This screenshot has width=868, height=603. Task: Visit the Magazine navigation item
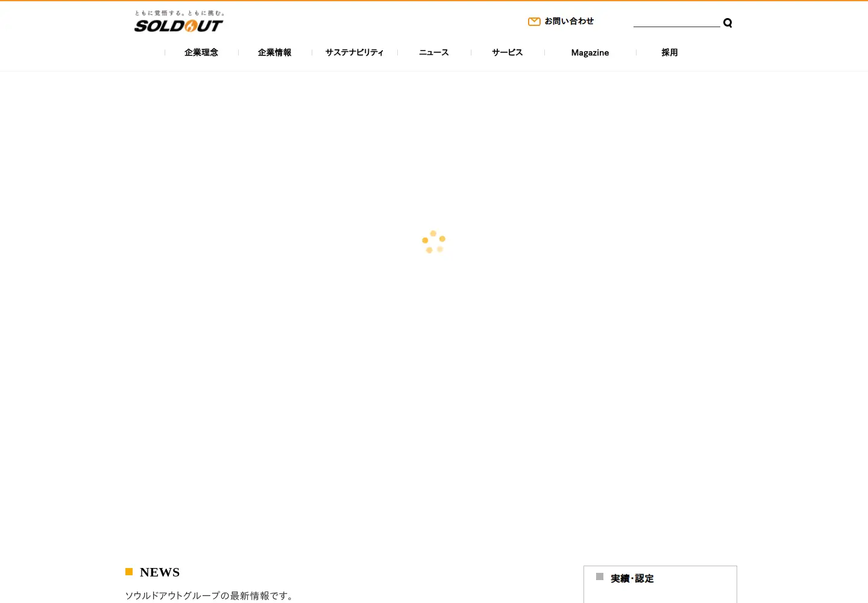(590, 52)
